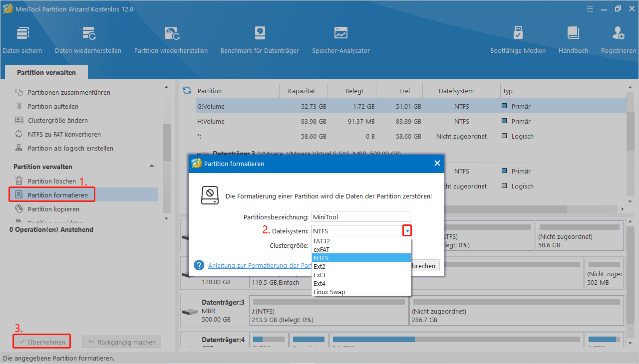Launch Partition wiederherstellen wizard

coord(171,40)
